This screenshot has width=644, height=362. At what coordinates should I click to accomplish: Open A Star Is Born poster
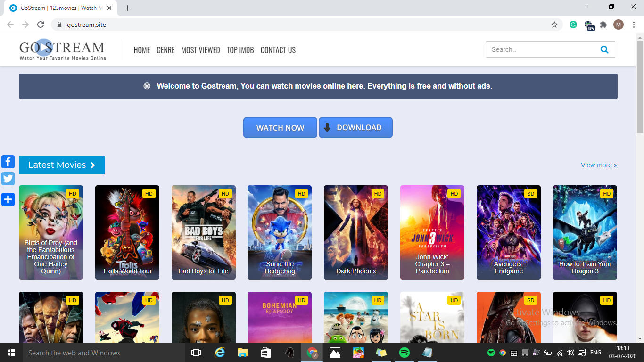click(432, 317)
